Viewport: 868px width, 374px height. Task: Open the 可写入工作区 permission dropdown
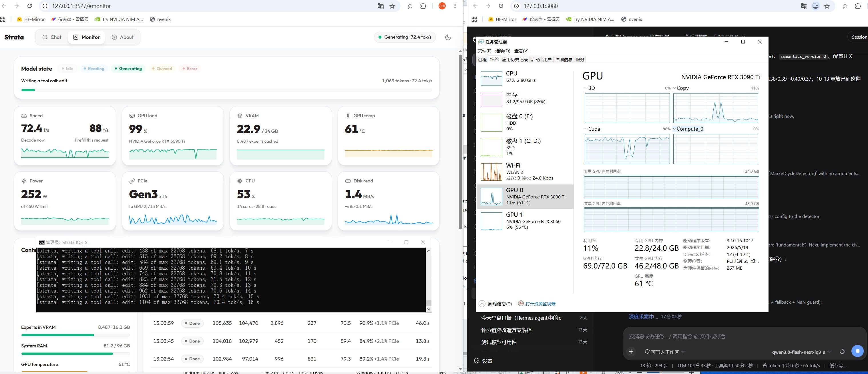pos(664,352)
